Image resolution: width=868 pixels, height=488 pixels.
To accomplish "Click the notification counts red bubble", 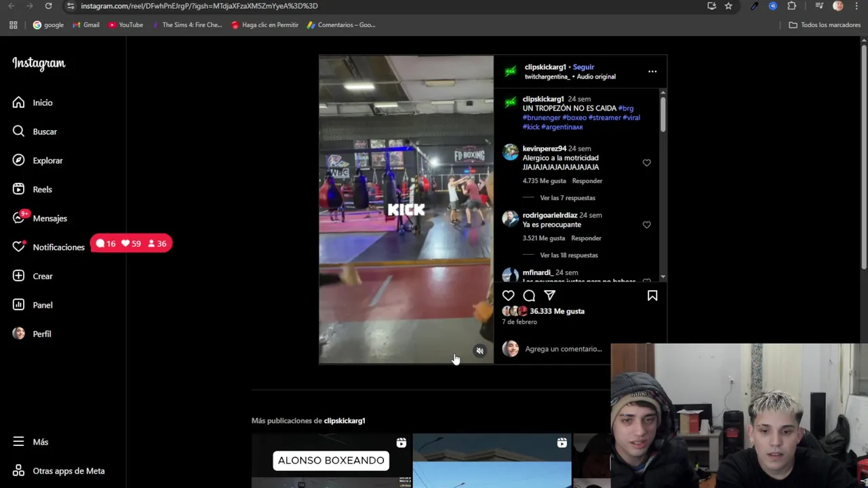I will click(132, 243).
